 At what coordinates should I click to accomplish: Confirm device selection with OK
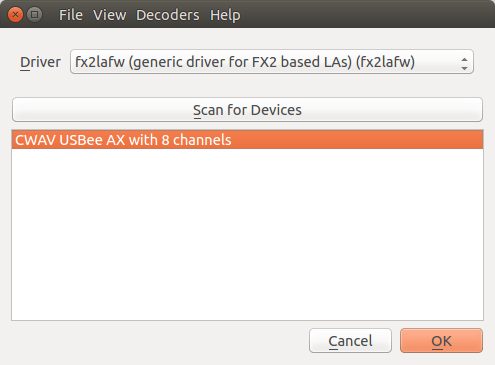[441, 341]
